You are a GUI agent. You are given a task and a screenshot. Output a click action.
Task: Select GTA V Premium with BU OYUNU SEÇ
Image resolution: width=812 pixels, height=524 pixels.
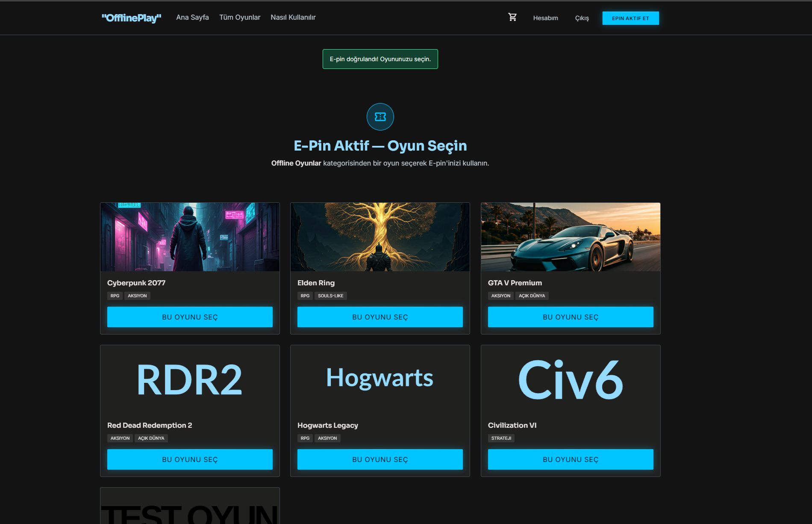coord(571,317)
